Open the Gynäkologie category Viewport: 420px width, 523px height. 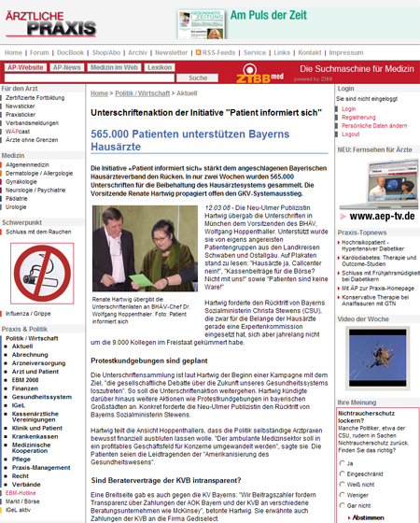pyautogui.click(x=21, y=182)
